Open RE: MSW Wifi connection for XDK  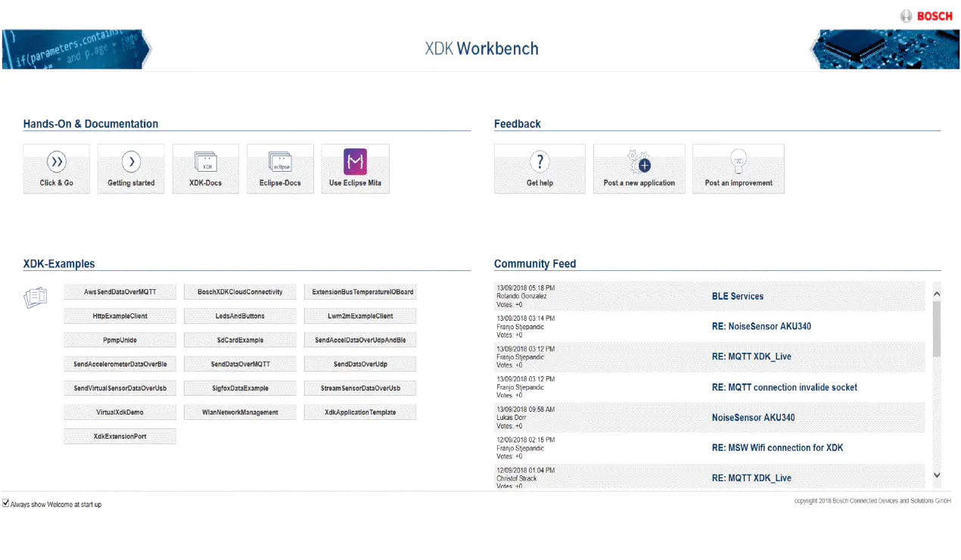click(x=778, y=448)
